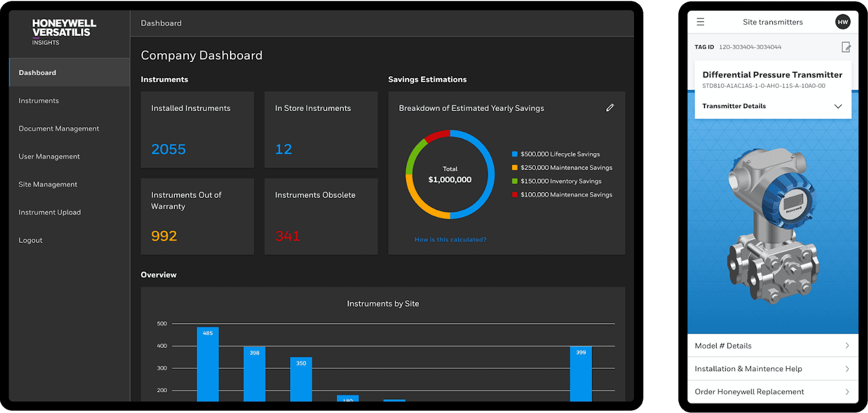Click the orange $250,000 Maintenance Savings swatch
Viewport: 868px width, 413px height.
pyautogui.click(x=515, y=168)
